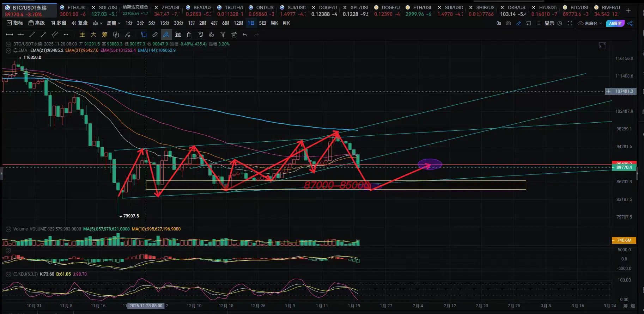Switch to the 周K weekly timeframe
Image resolution: width=644 pixels, height=314 pixels.
click(x=274, y=23)
